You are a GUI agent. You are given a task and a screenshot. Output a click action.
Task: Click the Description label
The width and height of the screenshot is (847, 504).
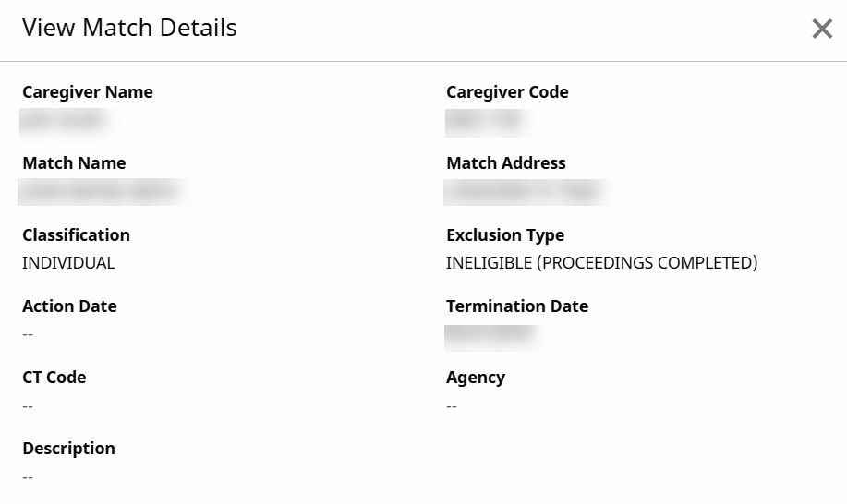[68, 449]
